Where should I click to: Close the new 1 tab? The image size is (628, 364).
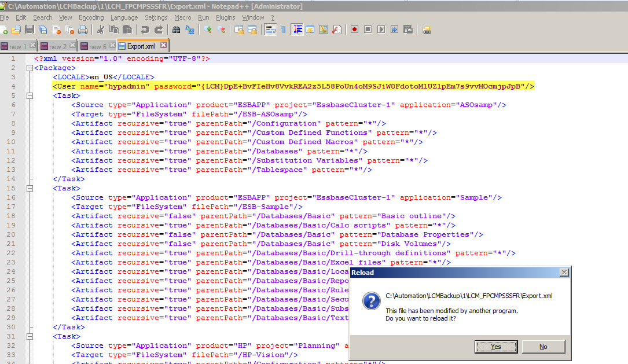point(32,45)
